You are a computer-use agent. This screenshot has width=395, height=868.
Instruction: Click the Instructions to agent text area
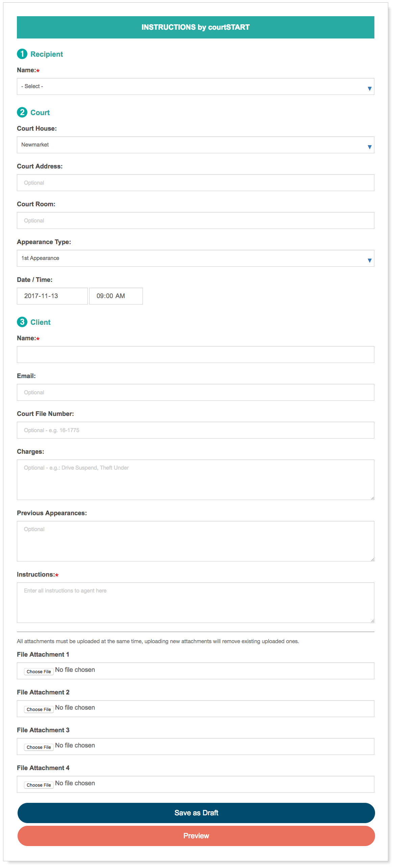195,602
